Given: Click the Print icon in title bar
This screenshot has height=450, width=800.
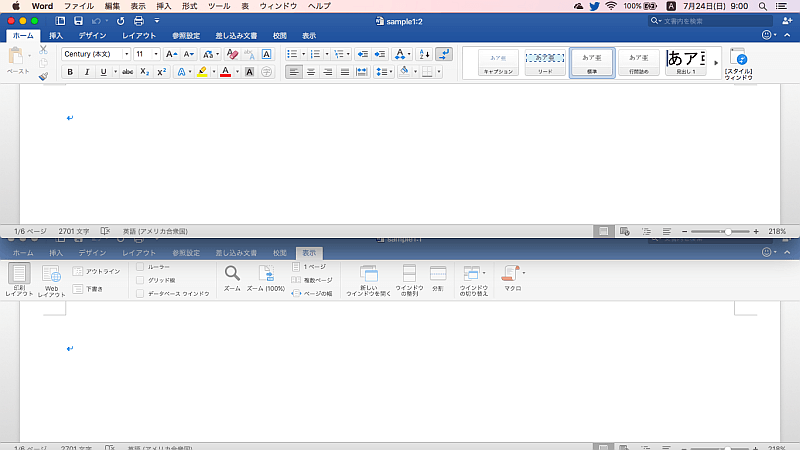Looking at the screenshot, I should [x=138, y=21].
